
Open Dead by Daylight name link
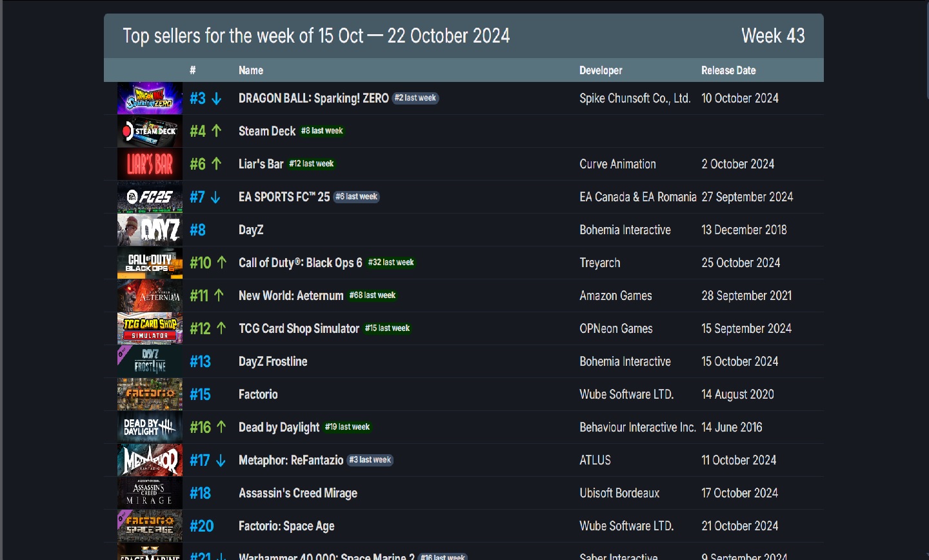(x=279, y=427)
